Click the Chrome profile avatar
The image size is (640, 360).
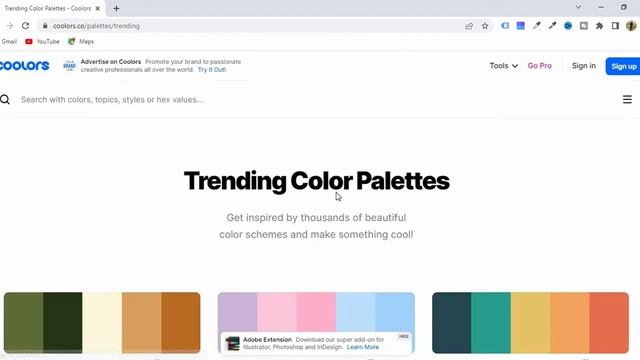pyautogui.click(x=631, y=26)
